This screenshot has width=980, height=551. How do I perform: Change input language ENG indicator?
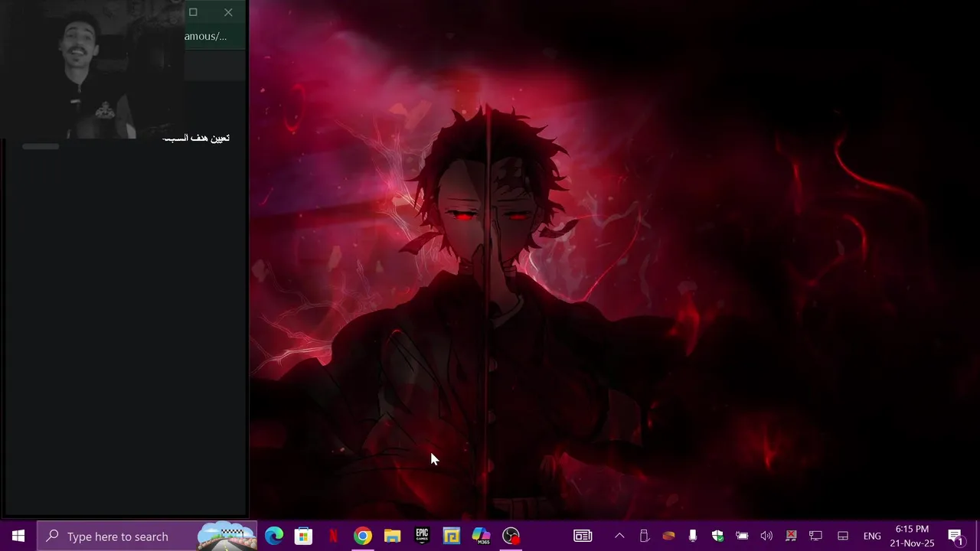click(x=872, y=536)
